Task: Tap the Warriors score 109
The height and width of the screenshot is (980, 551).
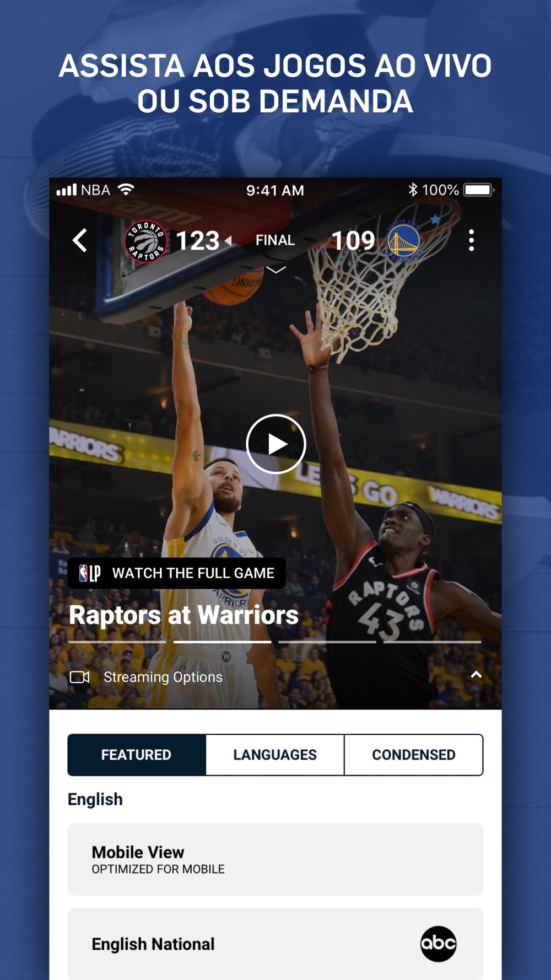Action: tap(353, 241)
